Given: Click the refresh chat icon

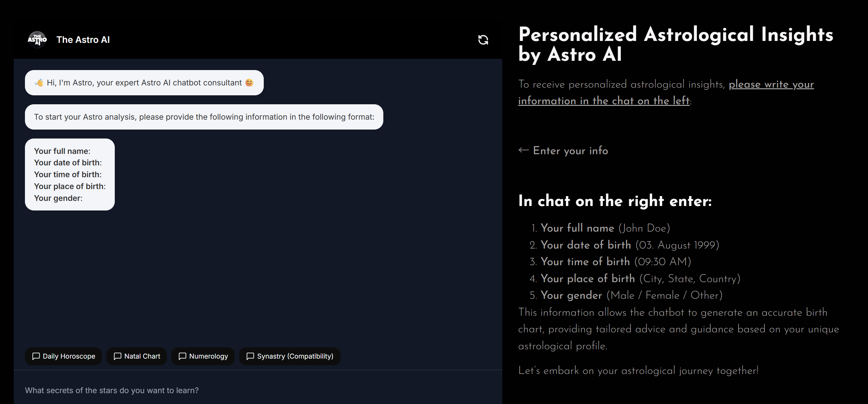Looking at the screenshot, I should click(483, 40).
